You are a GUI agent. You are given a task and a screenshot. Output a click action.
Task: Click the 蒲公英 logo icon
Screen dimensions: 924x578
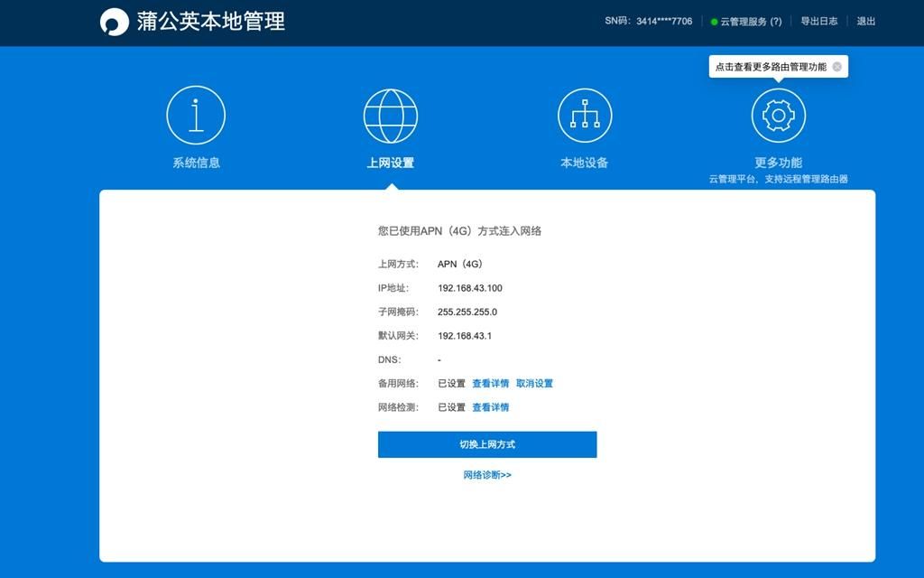[115, 22]
